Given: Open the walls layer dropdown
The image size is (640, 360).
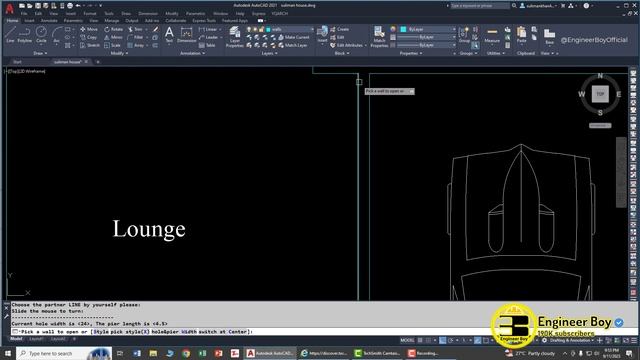Looking at the screenshot, I should coord(312,29).
